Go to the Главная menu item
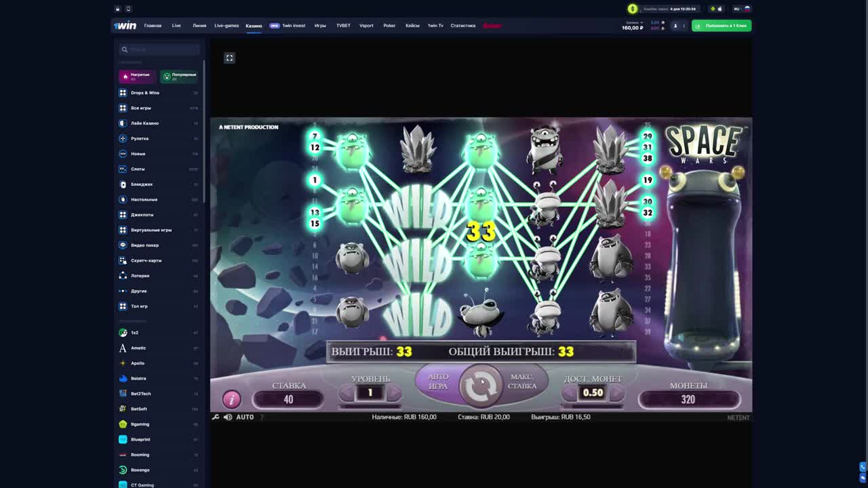This screenshot has height=488, width=868. point(153,26)
